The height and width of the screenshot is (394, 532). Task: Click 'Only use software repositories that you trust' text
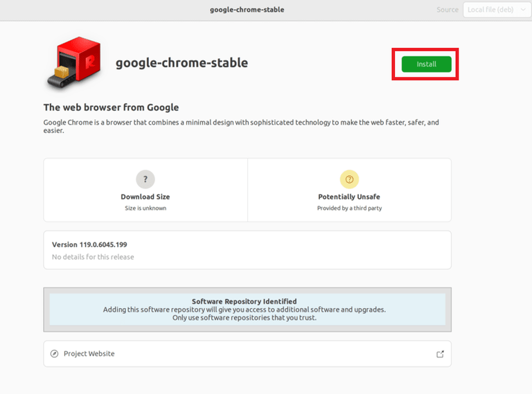(245, 318)
